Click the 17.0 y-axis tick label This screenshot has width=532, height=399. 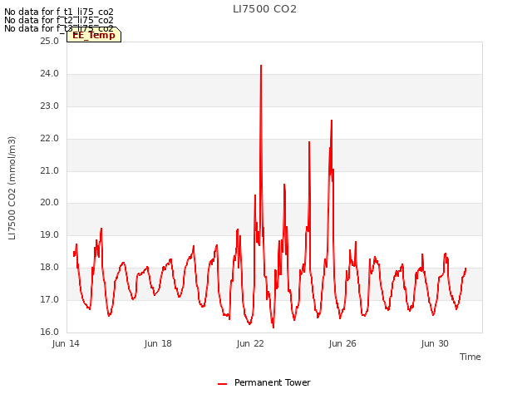(x=50, y=299)
